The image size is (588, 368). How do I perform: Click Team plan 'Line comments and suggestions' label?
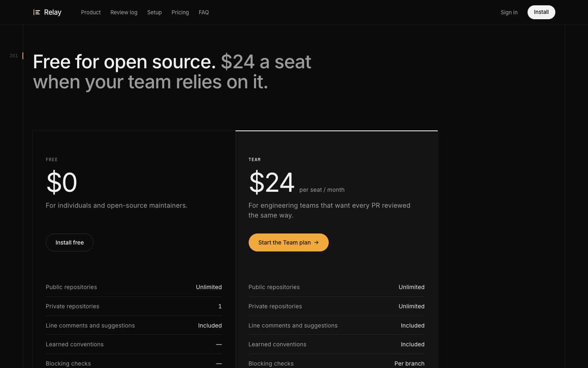click(293, 325)
